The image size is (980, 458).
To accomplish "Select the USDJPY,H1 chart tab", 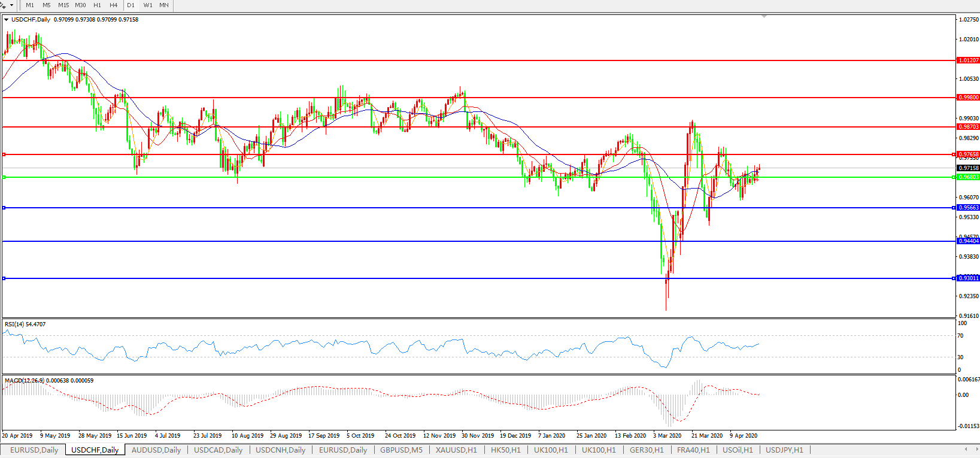I will tap(784, 450).
